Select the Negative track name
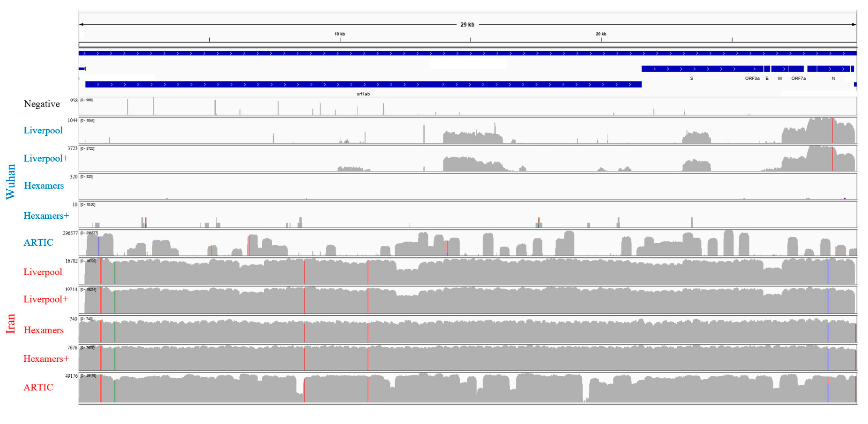This screenshot has width=868, height=424. pos(42,104)
